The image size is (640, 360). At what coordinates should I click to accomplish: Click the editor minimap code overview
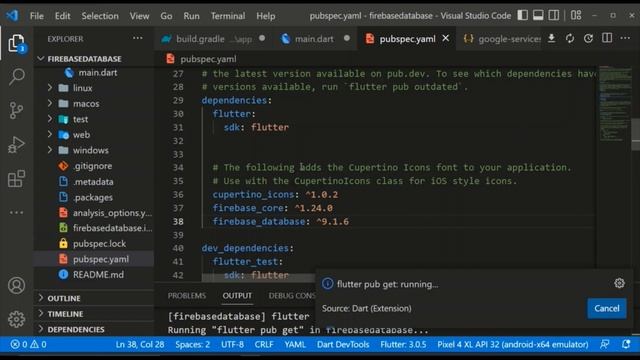coord(615,104)
